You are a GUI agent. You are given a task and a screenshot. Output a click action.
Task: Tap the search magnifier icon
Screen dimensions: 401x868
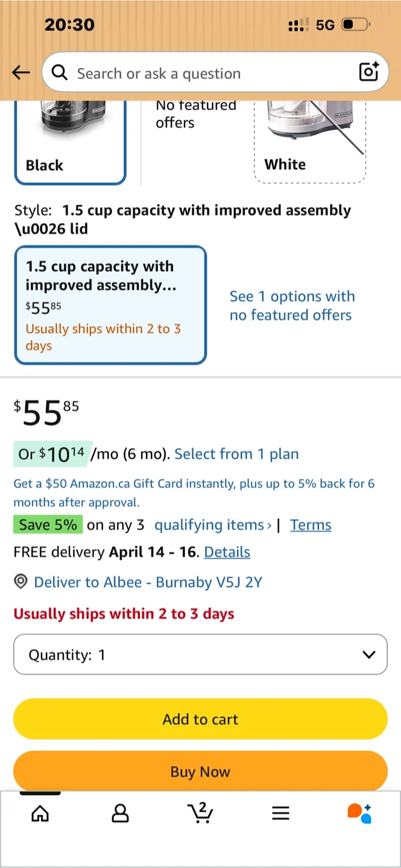[x=59, y=73]
